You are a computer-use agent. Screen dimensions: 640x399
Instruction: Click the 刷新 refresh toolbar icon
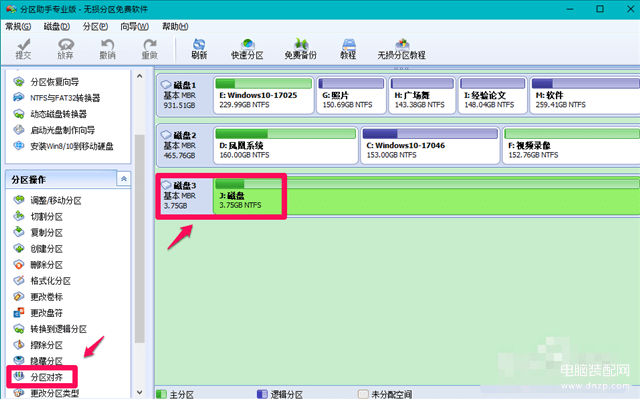pos(199,49)
